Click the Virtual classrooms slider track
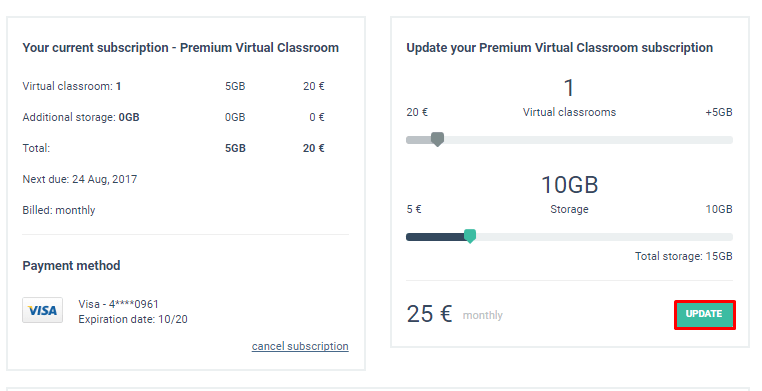762x391 pixels. pyautogui.click(x=569, y=140)
